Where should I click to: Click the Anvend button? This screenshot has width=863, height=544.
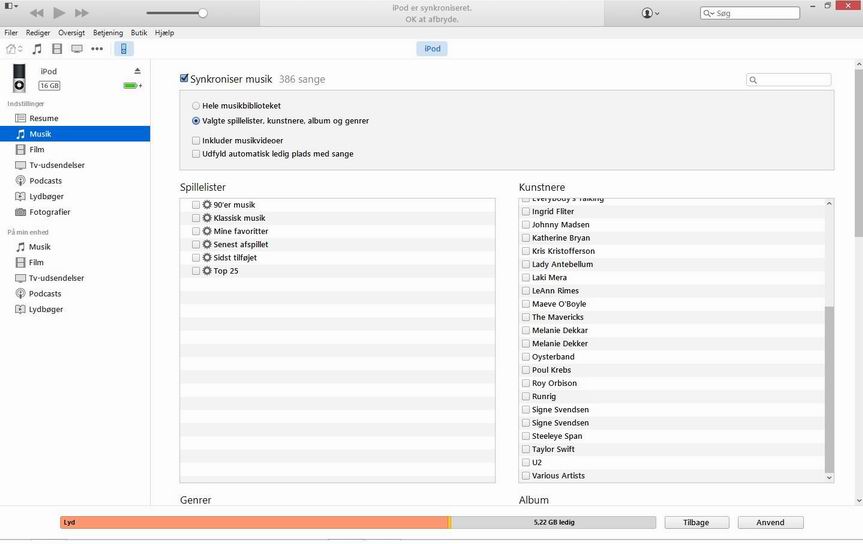pos(770,523)
